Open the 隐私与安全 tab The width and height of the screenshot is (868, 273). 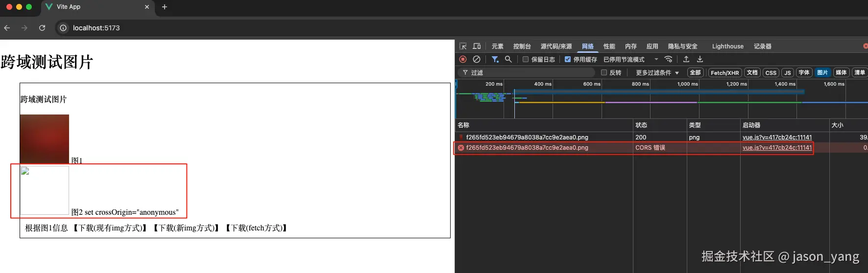683,46
